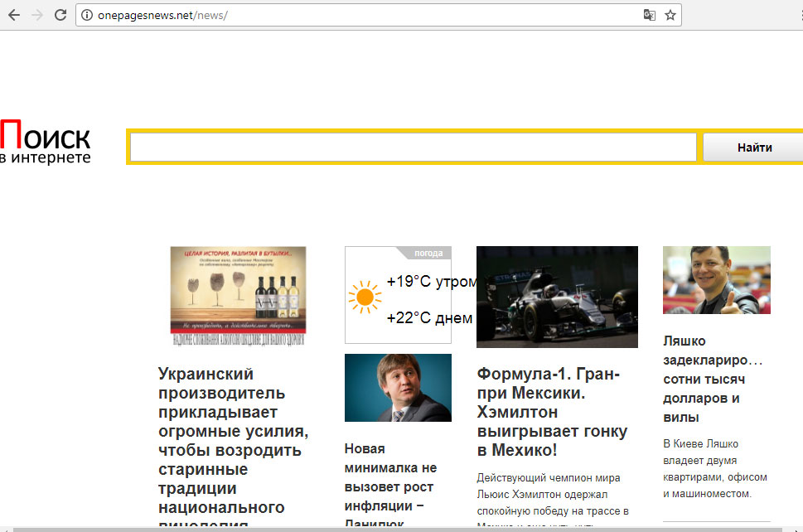Open site information icon in address bar

pos(87,15)
